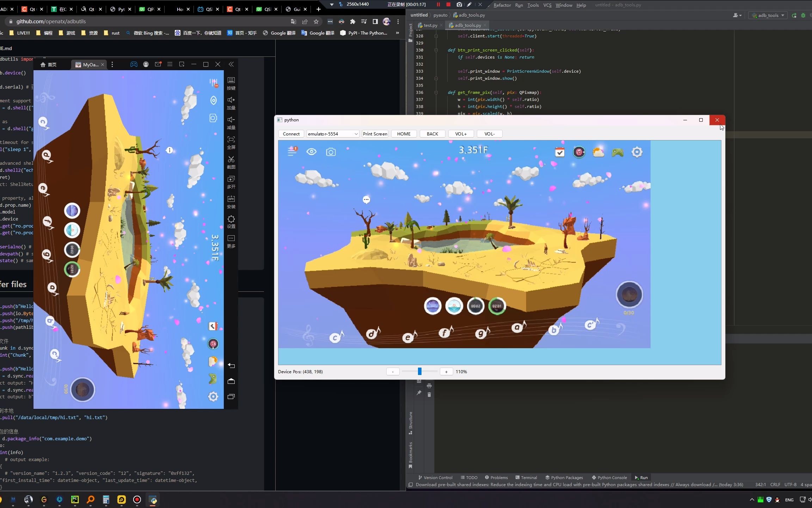Viewport: 812px width, 508px height.
Task: Toggle the pin tab icon in Run panel
Action: point(419,393)
